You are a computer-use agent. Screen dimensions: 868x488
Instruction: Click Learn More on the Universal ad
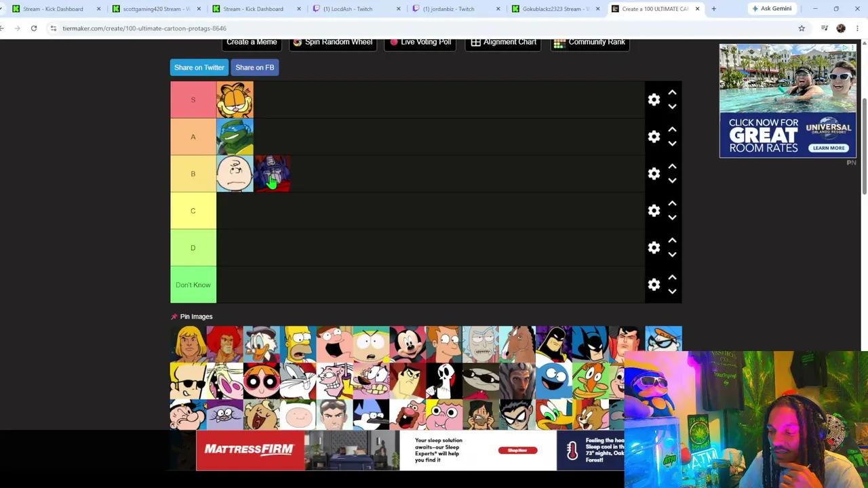click(x=829, y=148)
